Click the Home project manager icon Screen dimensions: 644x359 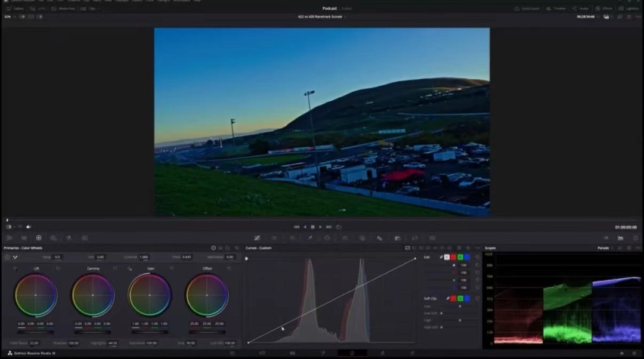tap(621, 353)
